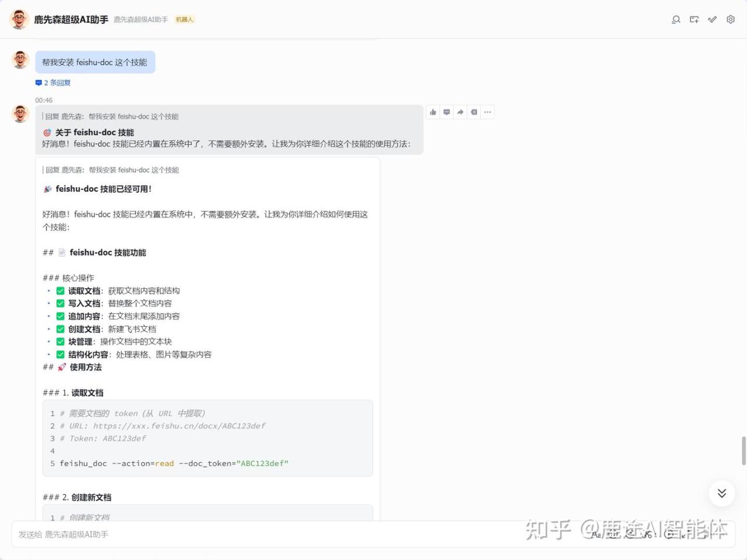The height and width of the screenshot is (560, 747).
Task: Jump to latest with double-chevron button
Action: click(722, 494)
